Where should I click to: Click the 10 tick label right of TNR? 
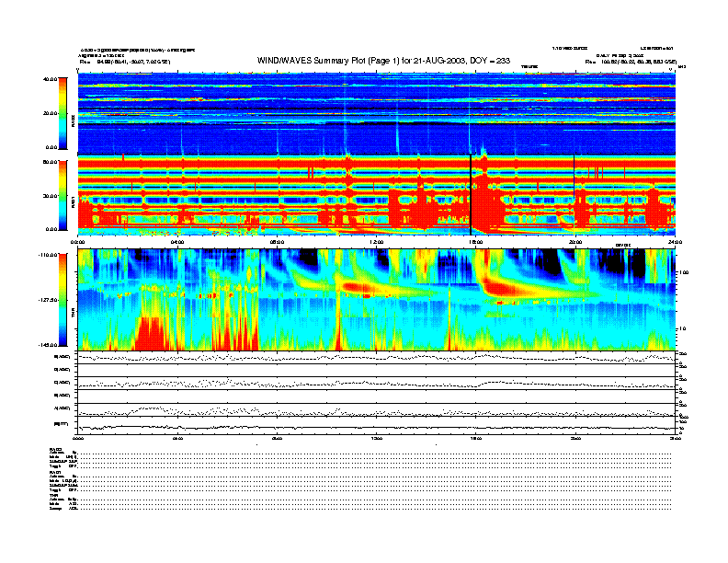682,328
